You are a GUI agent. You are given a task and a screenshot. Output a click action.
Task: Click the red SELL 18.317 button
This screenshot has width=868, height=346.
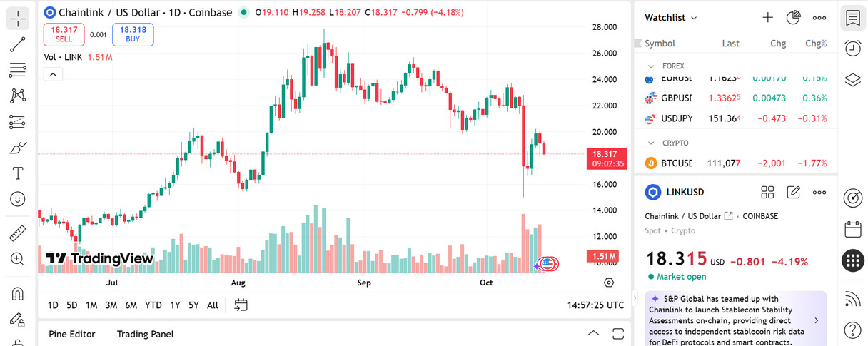pos(64,34)
